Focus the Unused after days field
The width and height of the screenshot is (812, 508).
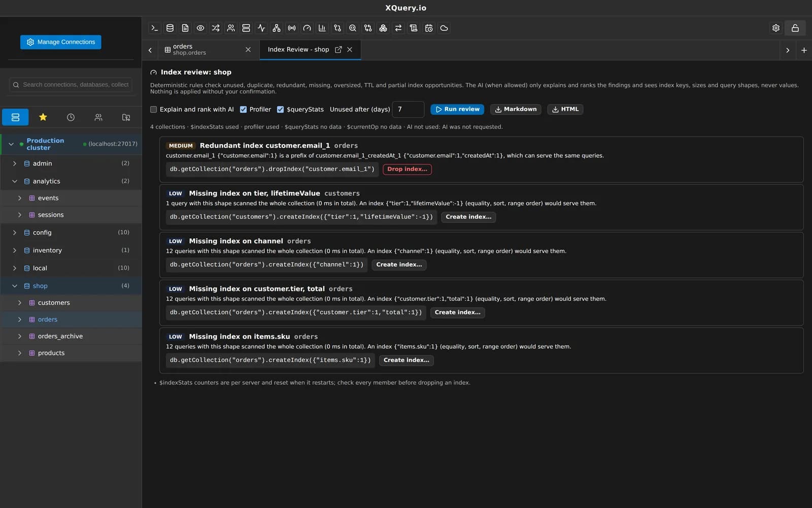coord(409,109)
